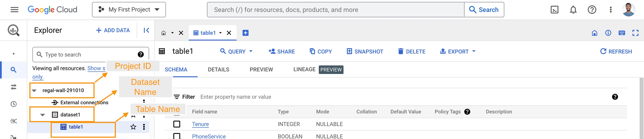644x139 pixels.
Task: Open the main hamburger navigation menu
Action: (14, 10)
